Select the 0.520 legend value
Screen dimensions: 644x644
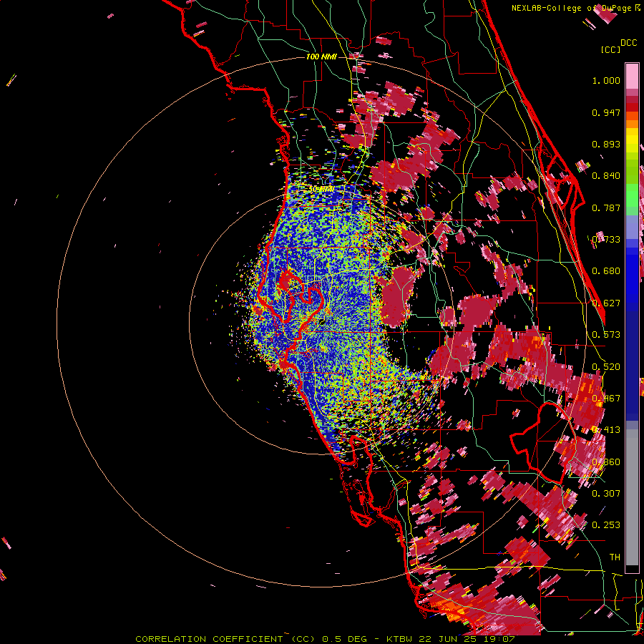click(606, 367)
